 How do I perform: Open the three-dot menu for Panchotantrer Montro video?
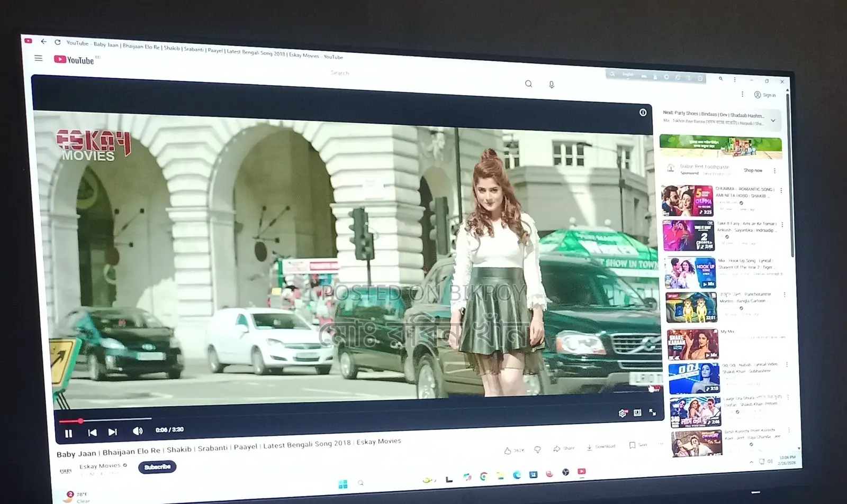(785, 295)
